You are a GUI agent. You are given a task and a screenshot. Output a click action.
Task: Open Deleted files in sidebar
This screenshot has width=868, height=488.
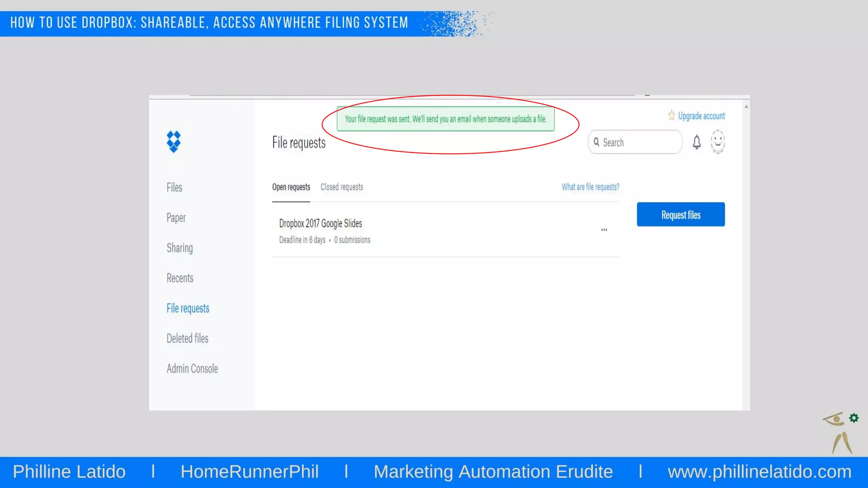tap(187, 338)
